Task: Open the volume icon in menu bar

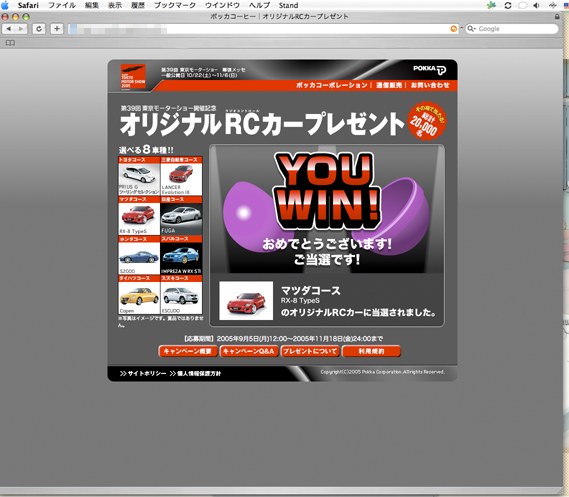Action: coord(536,5)
